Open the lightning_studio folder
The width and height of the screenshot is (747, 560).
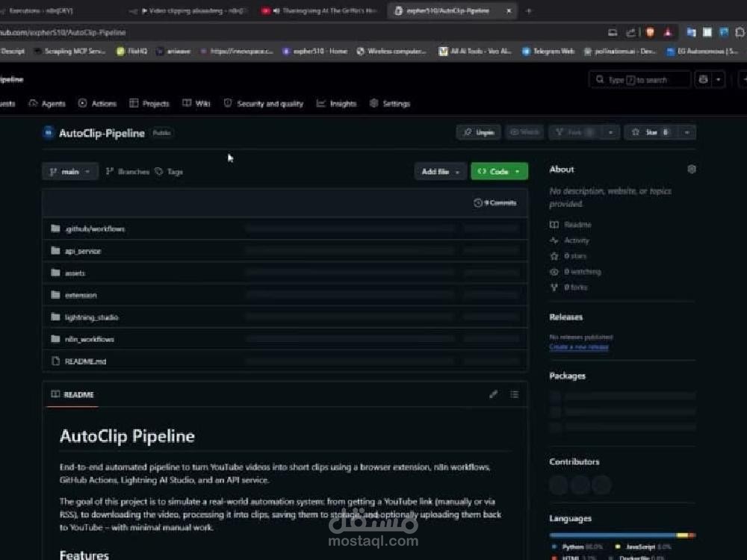pyautogui.click(x=91, y=317)
